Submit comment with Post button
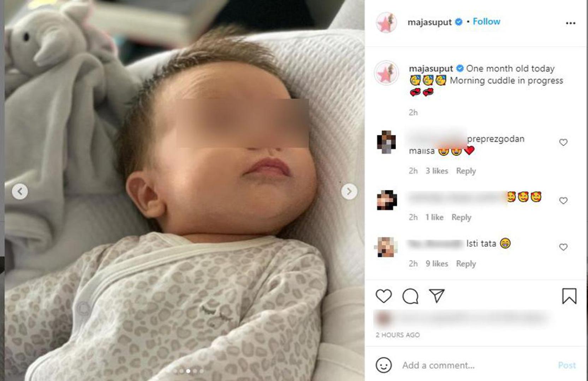Viewport: 588px width, 381px height. [567, 365]
